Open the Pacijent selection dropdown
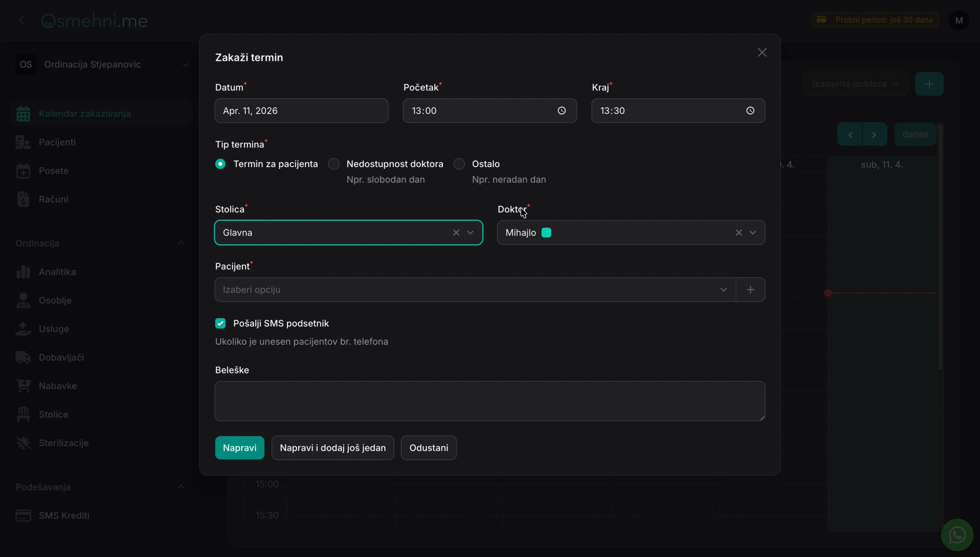Screen dimensions: 980x557 click(x=475, y=289)
